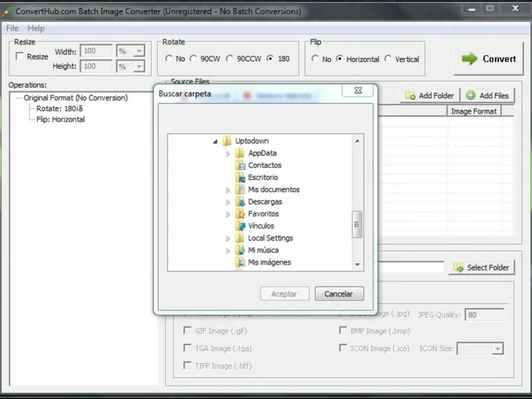Screen dimensions: 532x399
Task: Select 'Original Format (No Conversion)' row
Action: point(76,98)
